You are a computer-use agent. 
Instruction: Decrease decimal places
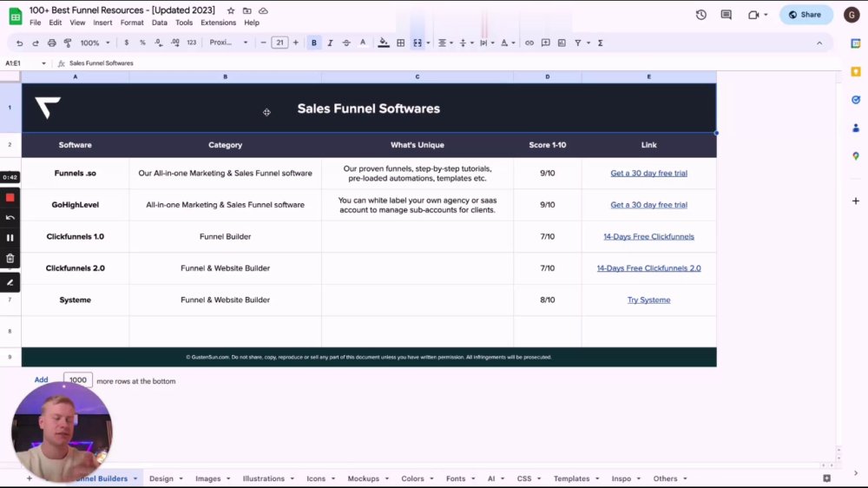[x=158, y=43]
